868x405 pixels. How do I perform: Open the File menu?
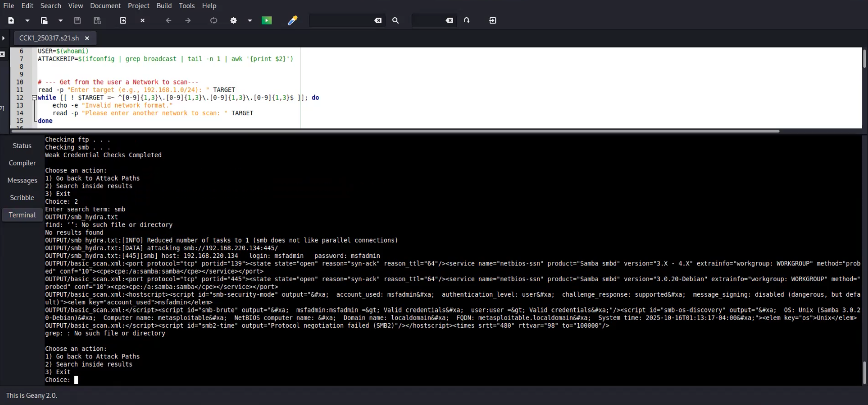(9, 6)
